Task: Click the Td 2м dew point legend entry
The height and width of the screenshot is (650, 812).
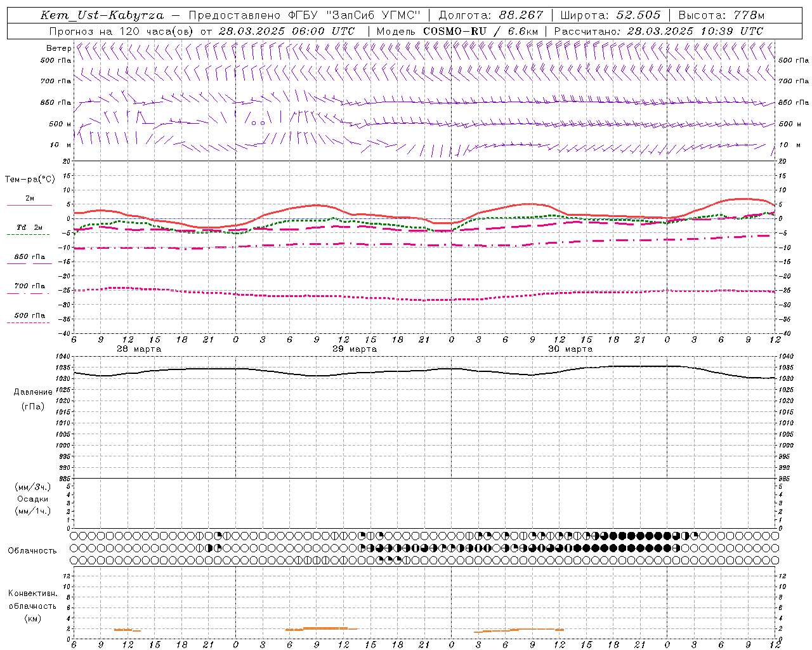Action: point(29,227)
